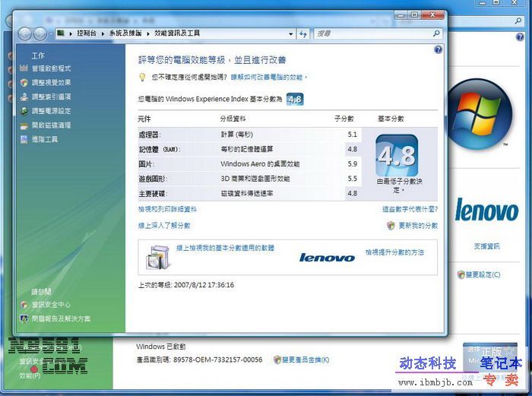532x396 pixels.
Task: Open 進階工具 in the sidebar
Action: click(x=45, y=139)
